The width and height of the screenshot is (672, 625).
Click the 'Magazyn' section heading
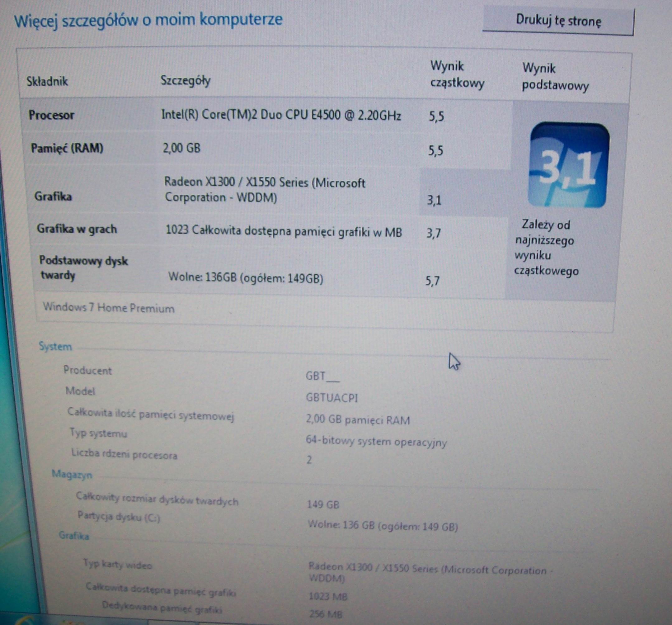coord(72,475)
